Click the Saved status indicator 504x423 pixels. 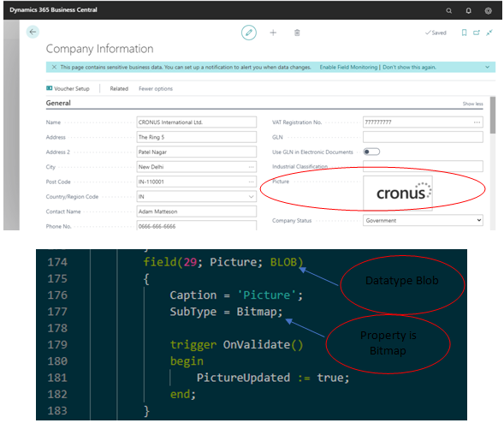tap(436, 33)
